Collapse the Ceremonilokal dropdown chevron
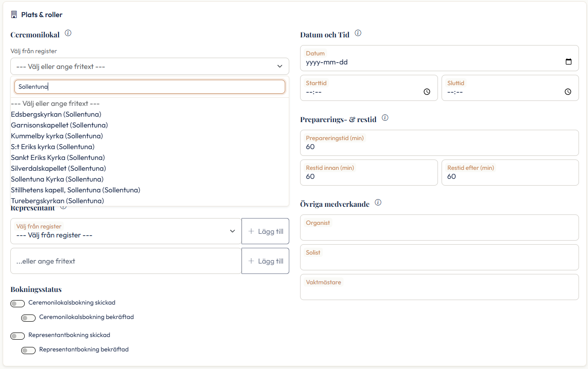588x369 pixels. coord(280,66)
